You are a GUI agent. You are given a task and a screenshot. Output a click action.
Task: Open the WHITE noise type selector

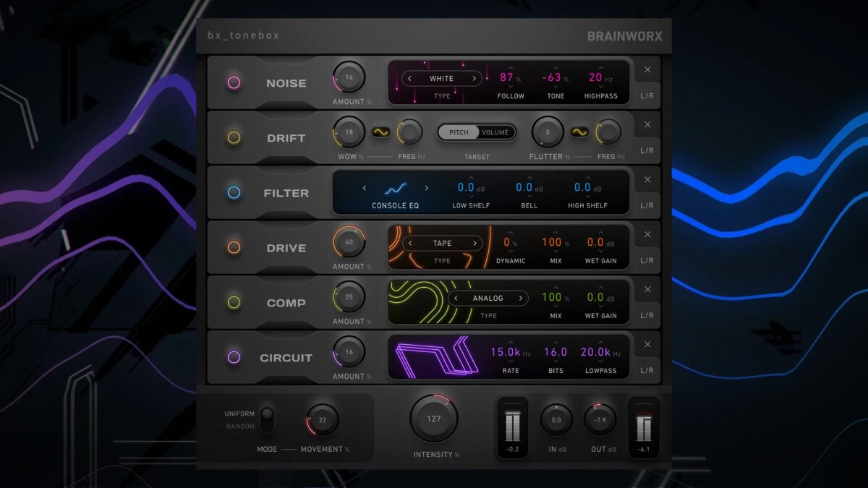coord(442,78)
